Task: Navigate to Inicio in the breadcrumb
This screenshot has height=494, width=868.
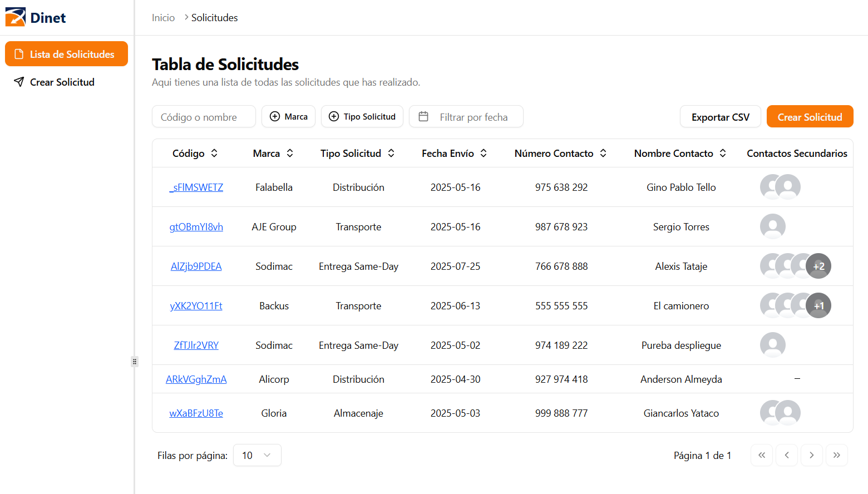Action: 163,17
